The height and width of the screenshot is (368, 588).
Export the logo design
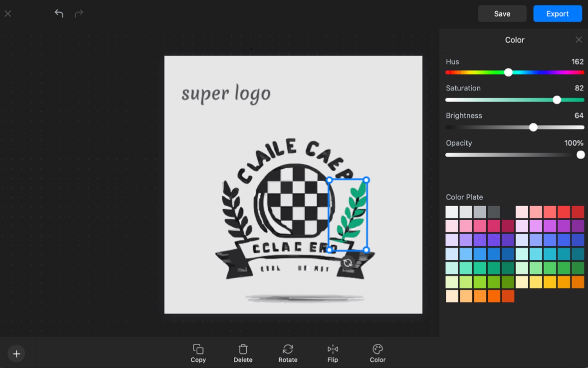click(557, 14)
